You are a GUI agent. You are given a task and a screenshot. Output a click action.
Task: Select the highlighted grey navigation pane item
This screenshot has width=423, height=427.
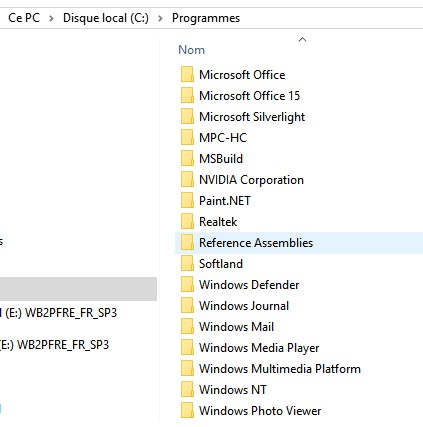pyautogui.click(x=78, y=289)
